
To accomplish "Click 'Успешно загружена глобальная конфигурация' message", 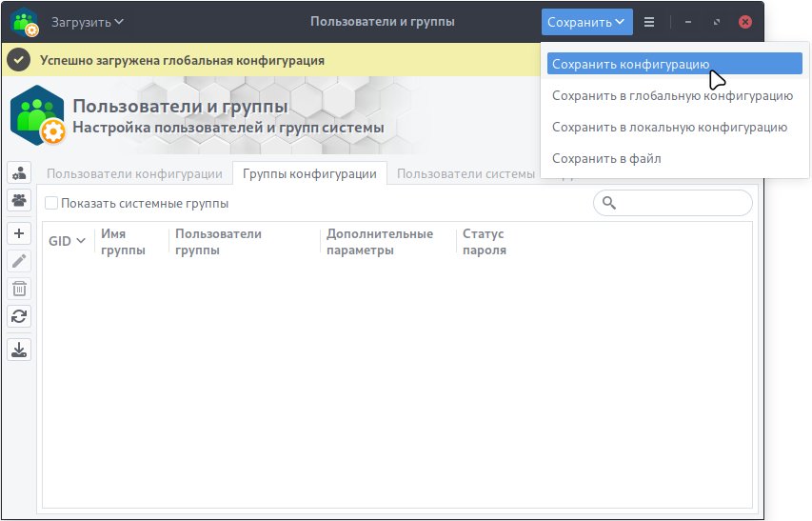I will coord(182,61).
